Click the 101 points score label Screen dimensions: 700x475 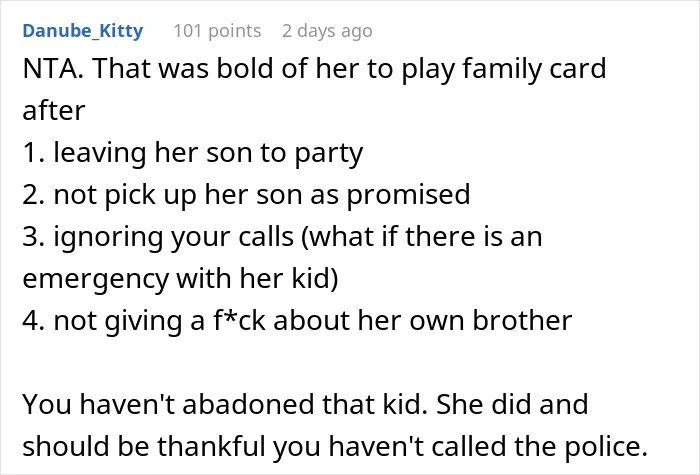[x=217, y=31]
